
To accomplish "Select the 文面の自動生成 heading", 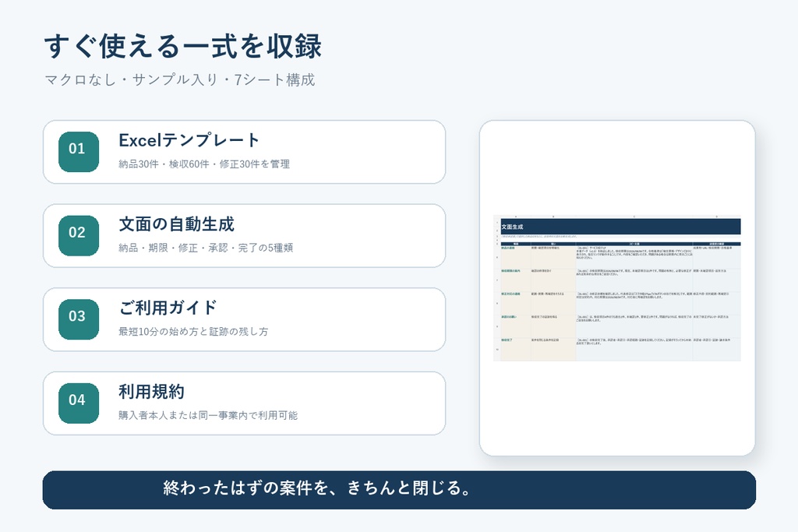I will pos(176,224).
